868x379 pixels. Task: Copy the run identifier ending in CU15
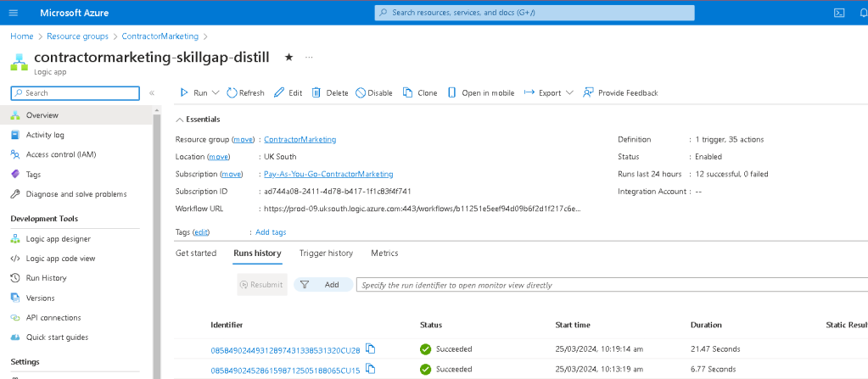371,369
